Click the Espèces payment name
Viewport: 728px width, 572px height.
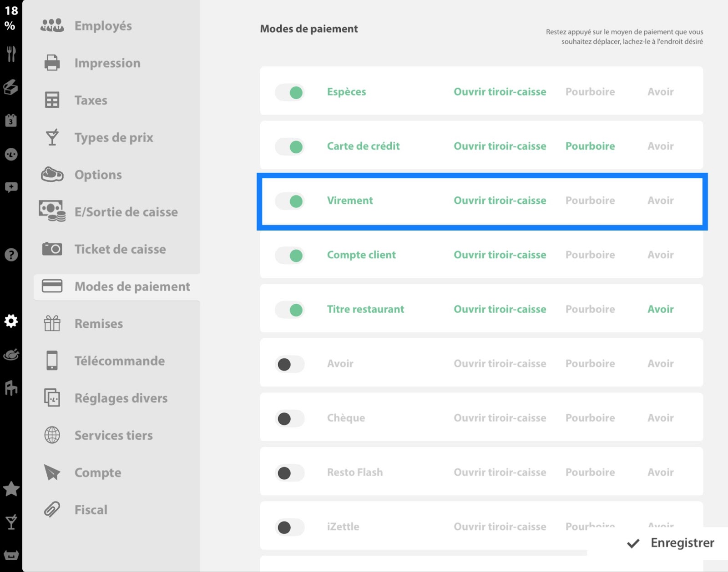[x=346, y=92]
